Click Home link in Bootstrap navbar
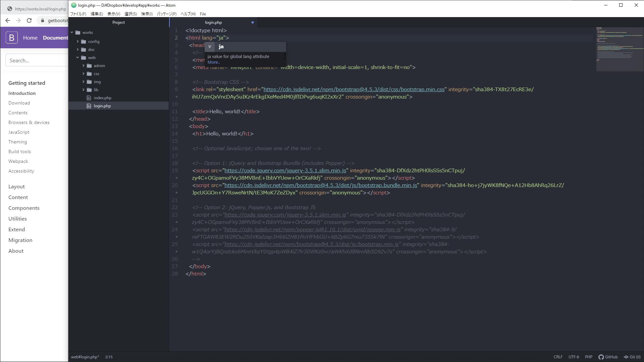644x362 pixels. (x=30, y=38)
